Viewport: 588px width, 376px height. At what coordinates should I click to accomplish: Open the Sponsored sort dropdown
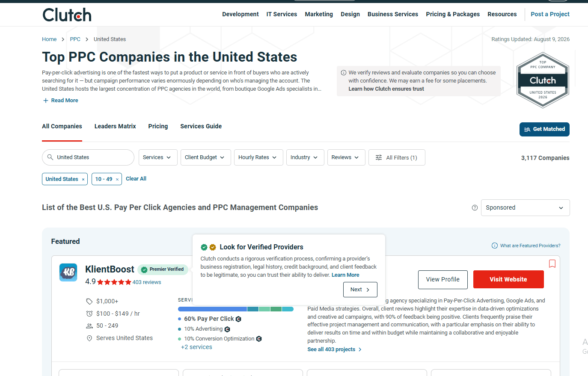coord(525,208)
